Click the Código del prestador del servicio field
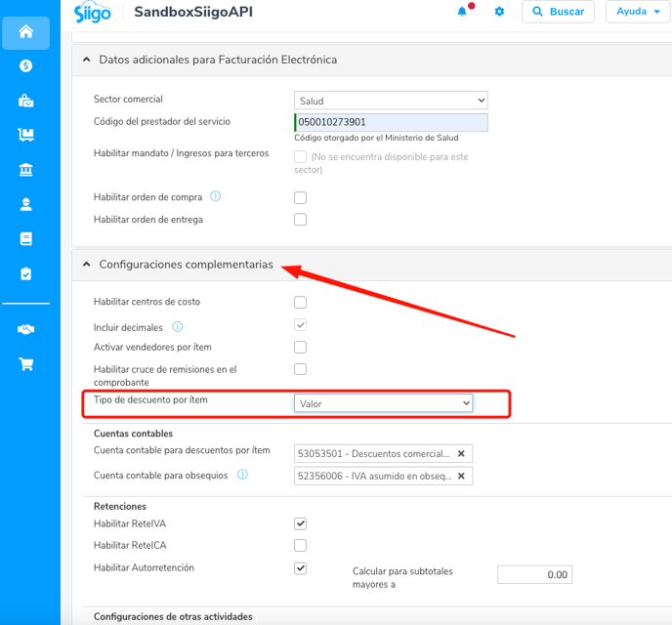Image resolution: width=672 pixels, height=625 pixels. 391,122
